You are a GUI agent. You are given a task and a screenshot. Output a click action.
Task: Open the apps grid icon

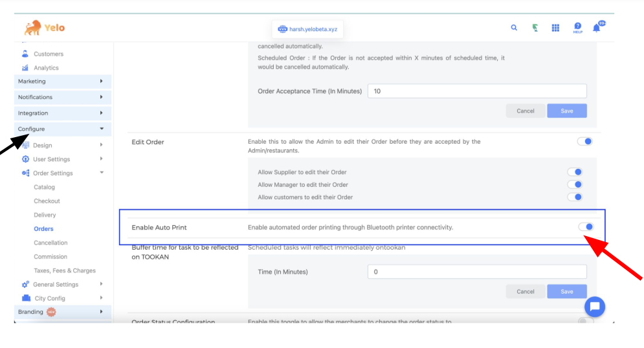pos(555,28)
